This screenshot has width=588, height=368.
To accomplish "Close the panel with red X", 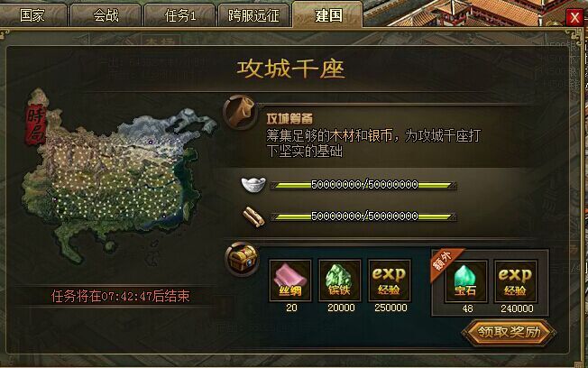I will tap(574, 17).
